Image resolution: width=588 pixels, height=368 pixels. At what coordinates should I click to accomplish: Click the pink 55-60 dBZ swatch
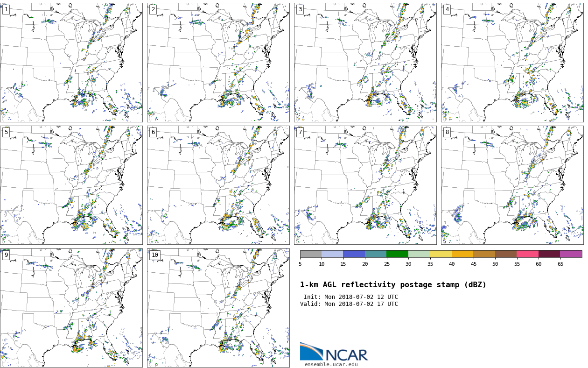tap(527, 254)
